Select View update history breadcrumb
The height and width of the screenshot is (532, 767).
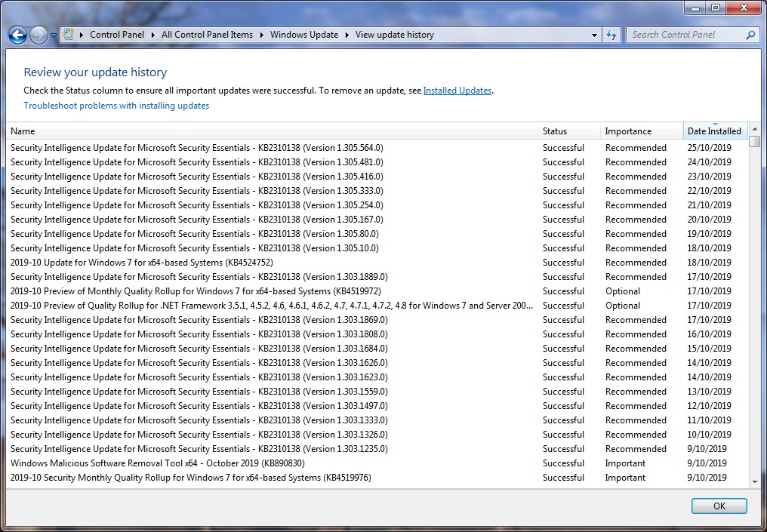(394, 35)
